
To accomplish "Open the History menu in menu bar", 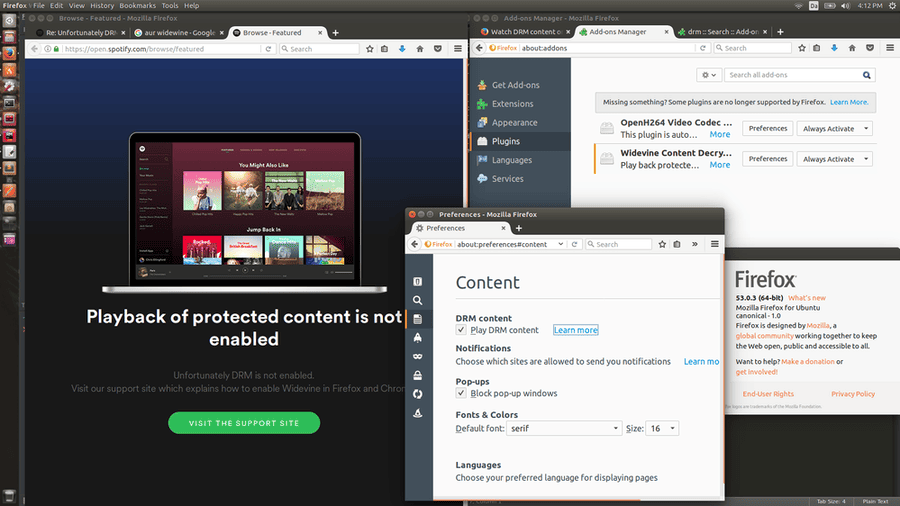I will (x=102, y=6).
